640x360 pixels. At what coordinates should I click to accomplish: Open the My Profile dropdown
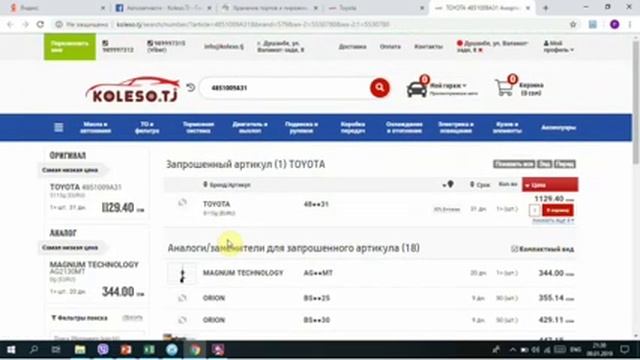tap(558, 47)
